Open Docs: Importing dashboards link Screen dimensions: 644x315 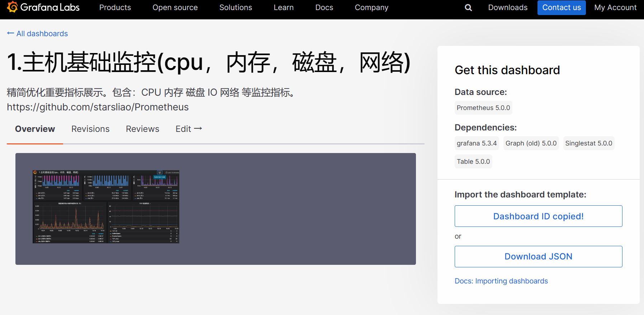tap(501, 281)
